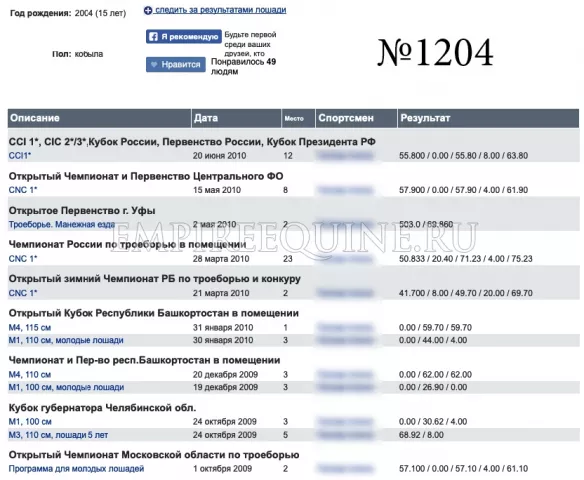This screenshot has width=584, height=480.
Task: Open the M4, 115 см result link
Action: click(x=30, y=328)
